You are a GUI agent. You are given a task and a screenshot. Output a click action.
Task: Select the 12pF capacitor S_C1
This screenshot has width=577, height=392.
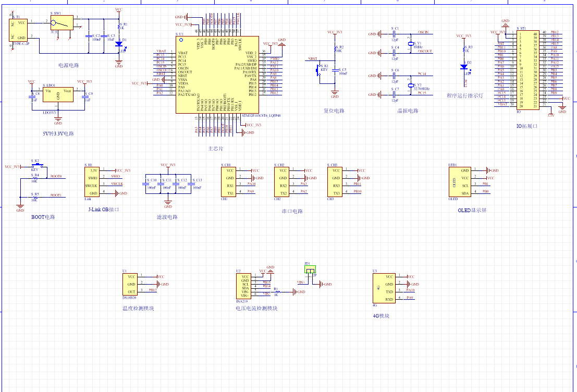[x=394, y=34]
